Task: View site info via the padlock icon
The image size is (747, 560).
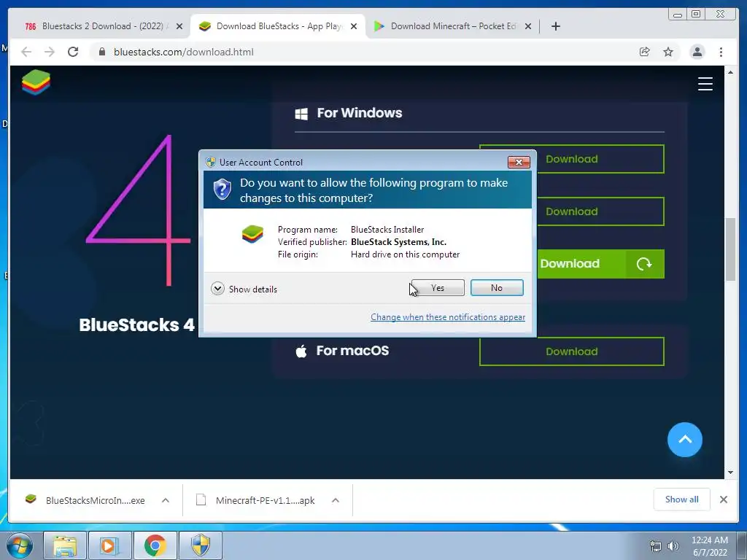Action: pyautogui.click(x=101, y=52)
